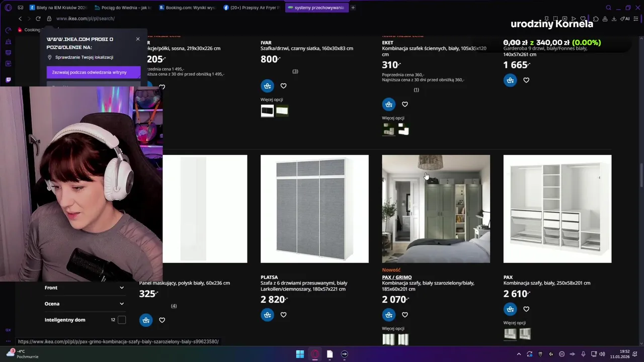Add the 325 cover panel to the cart
This screenshot has height=362, width=644.
(x=146, y=320)
